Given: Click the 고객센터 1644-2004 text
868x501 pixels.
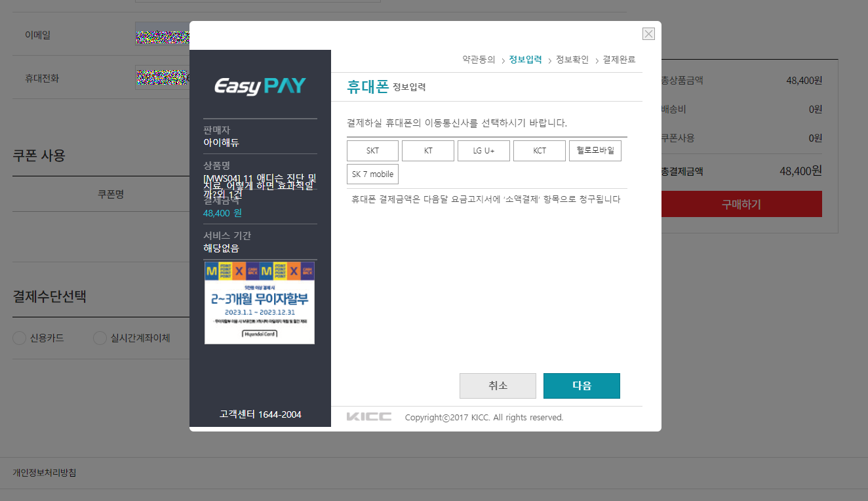Looking at the screenshot, I should click(260, 414).
